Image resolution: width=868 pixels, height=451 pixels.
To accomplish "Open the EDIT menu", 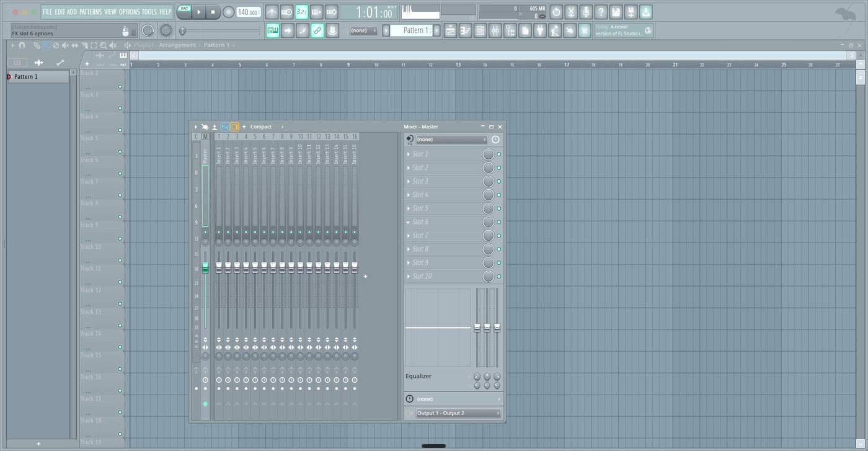I will [x=60, y=12].
